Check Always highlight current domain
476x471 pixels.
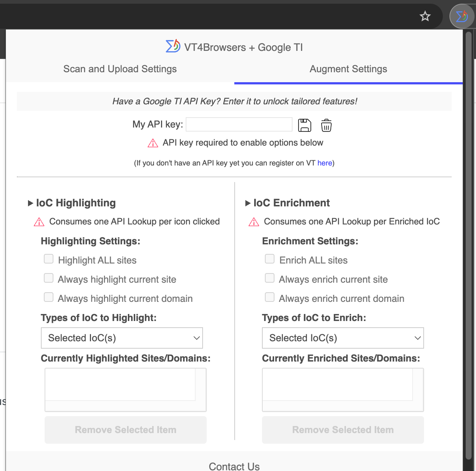click(48, 297)
